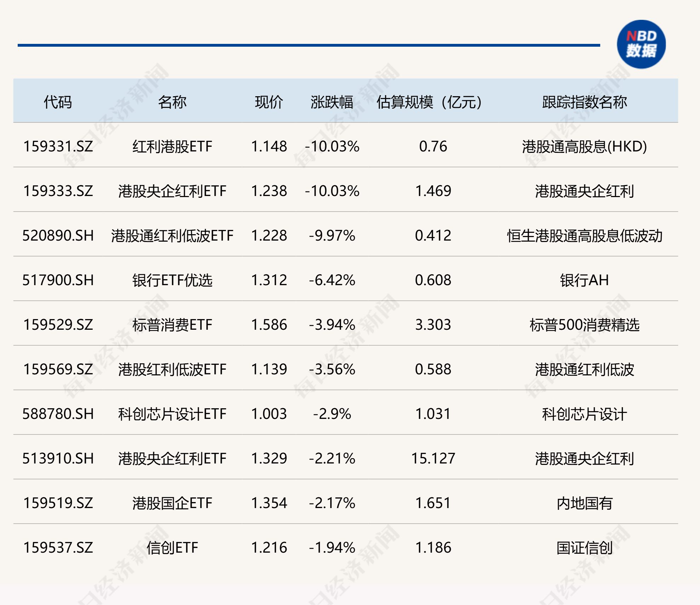Viewport: 700px width, 605px height.
Task: Click the change value -3.56%
Action: point(332,369)
